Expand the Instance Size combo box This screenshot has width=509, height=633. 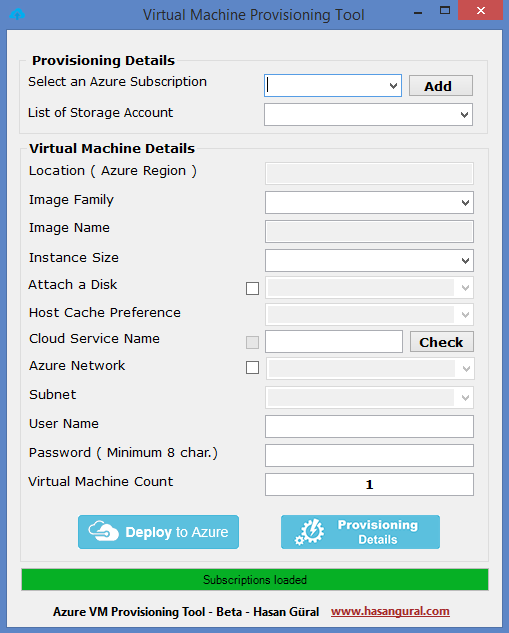[x=369, y=260]
